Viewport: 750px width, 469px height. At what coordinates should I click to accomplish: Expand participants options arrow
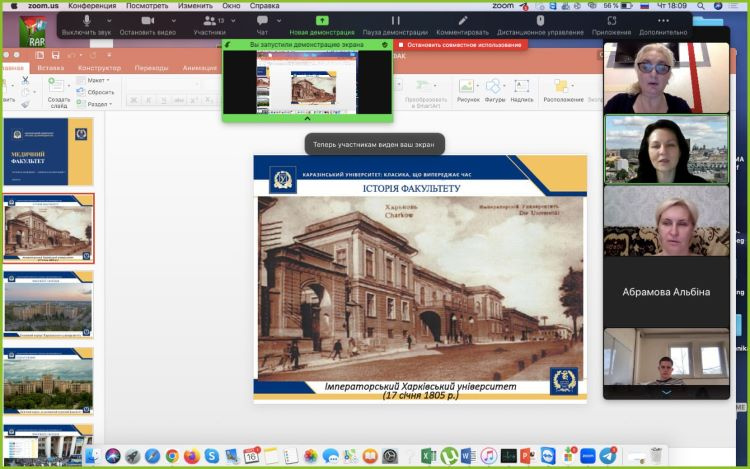point(233,21)
